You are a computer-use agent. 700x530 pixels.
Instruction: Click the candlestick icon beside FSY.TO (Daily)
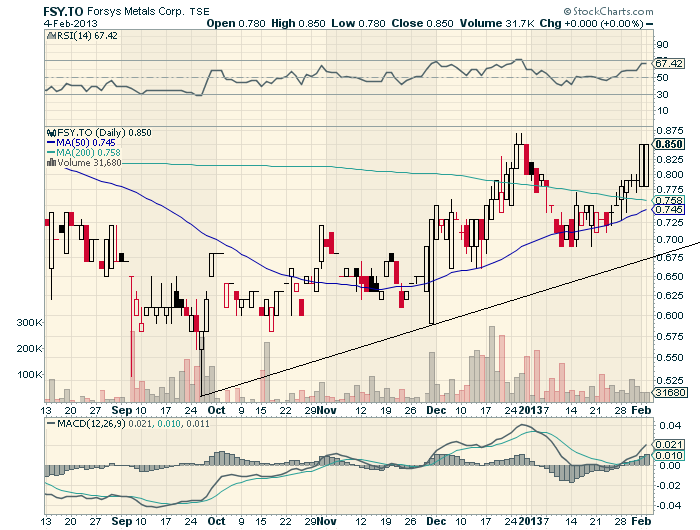point(51,133)
